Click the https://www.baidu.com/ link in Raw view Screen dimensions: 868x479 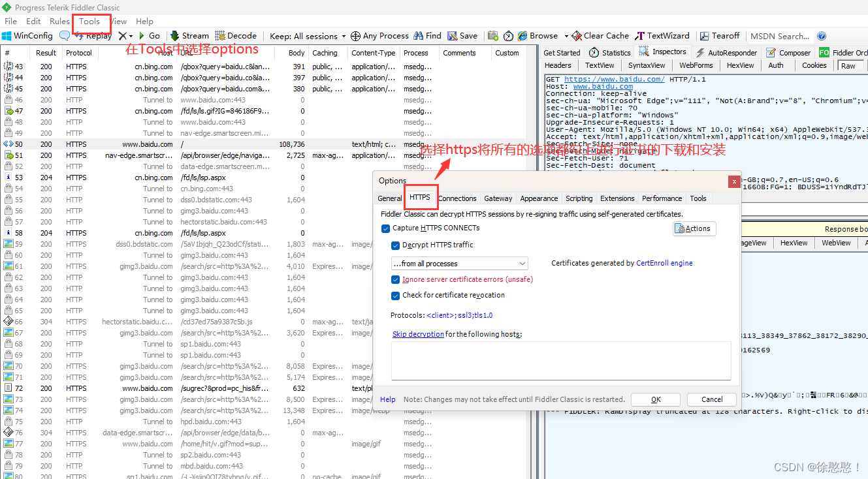click(615, 79)
